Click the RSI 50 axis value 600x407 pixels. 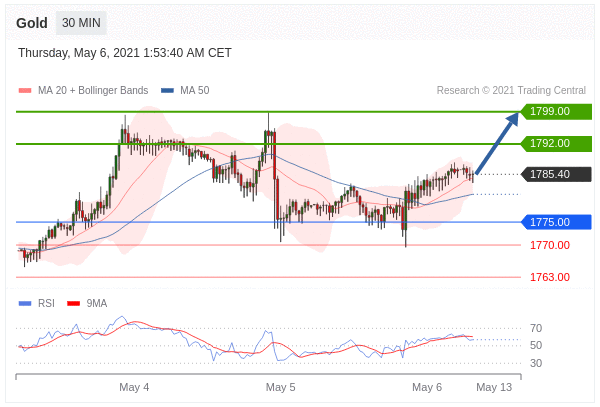tap(536, 345)
